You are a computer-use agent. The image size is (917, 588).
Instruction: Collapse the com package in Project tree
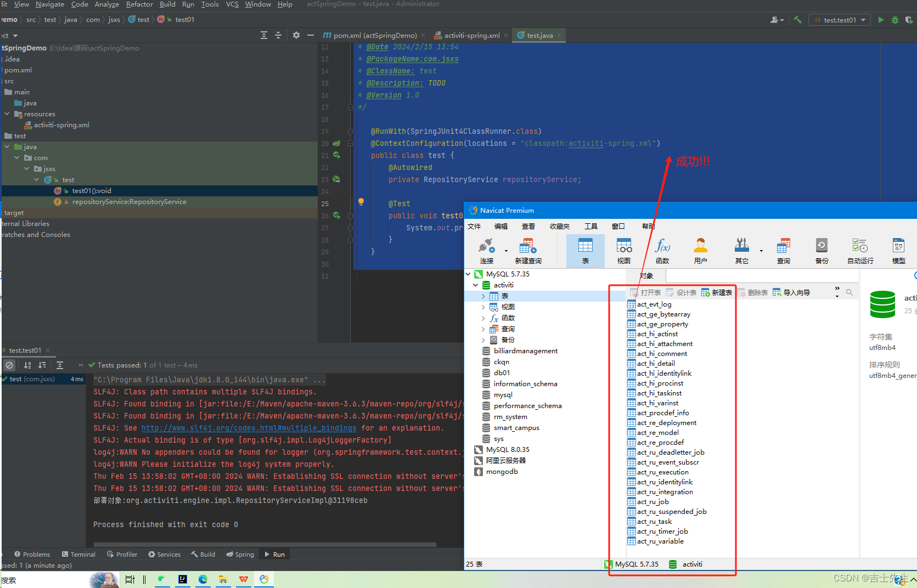coord(17,158)
